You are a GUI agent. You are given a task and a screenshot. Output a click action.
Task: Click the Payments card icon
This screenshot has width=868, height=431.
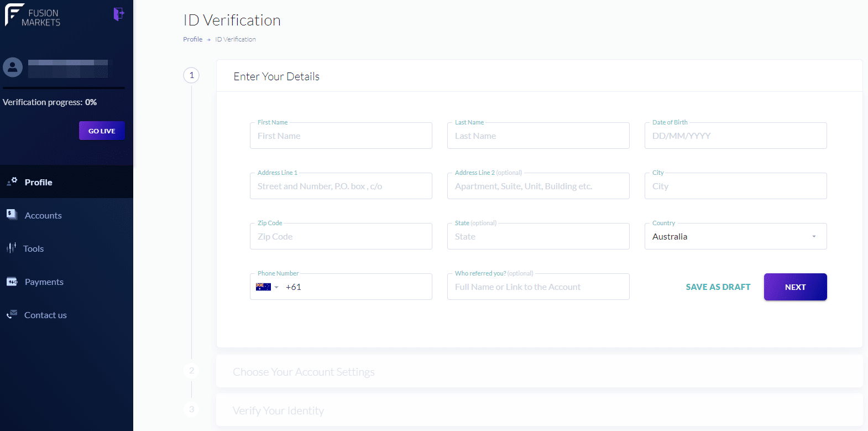click(12, 282)
